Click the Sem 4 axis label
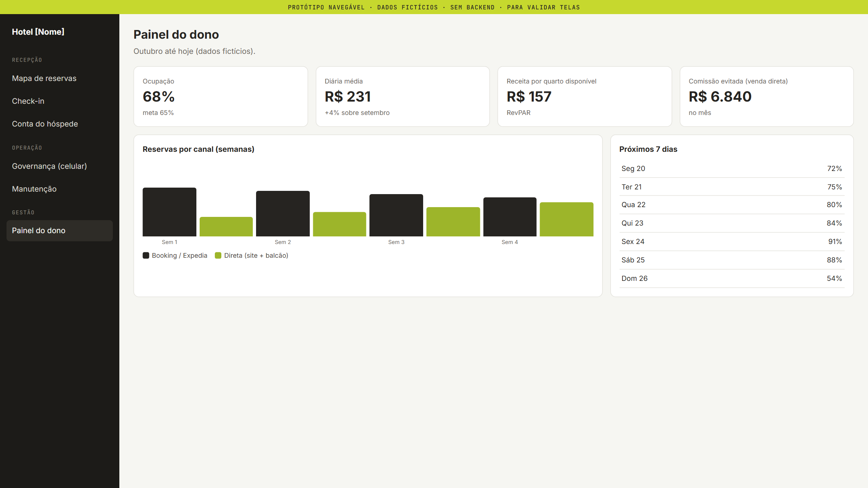Viewport: 868px width, 488px height. click(x=510, y=242)
